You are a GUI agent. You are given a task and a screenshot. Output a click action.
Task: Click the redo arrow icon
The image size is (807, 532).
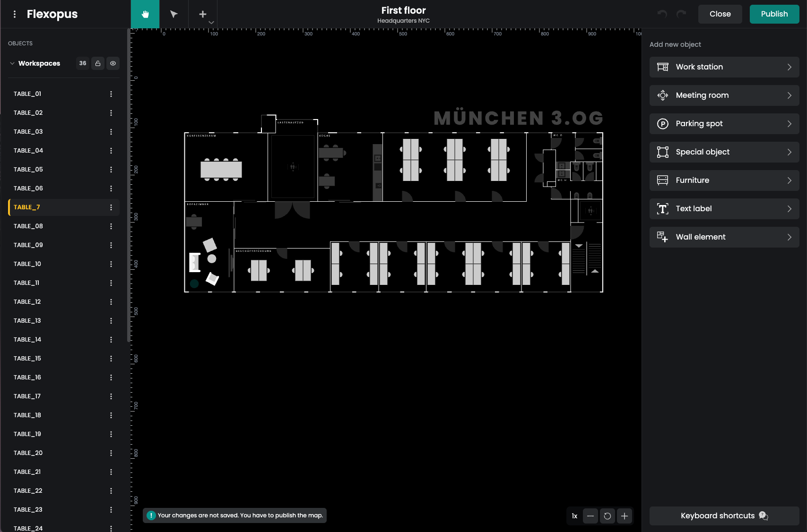[x=682, y=14]
